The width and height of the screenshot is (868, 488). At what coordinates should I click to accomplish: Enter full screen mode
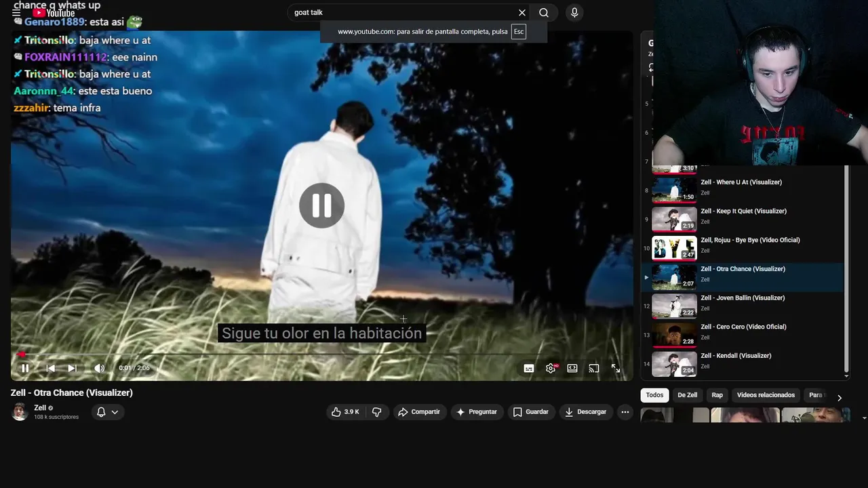pos(616,368)
